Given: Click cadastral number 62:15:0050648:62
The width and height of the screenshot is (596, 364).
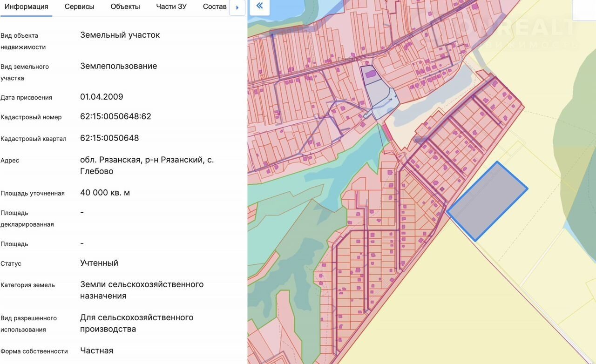Looking at the screenshot, I should click(x=115, y=116).
